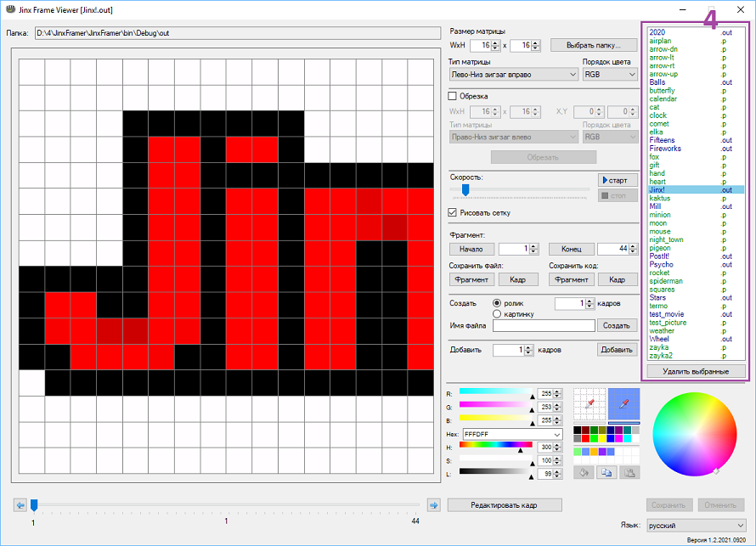Start animation playback with старт button
Image resolution: width=756 pixels, height=546 pixels.
(618, 180)
